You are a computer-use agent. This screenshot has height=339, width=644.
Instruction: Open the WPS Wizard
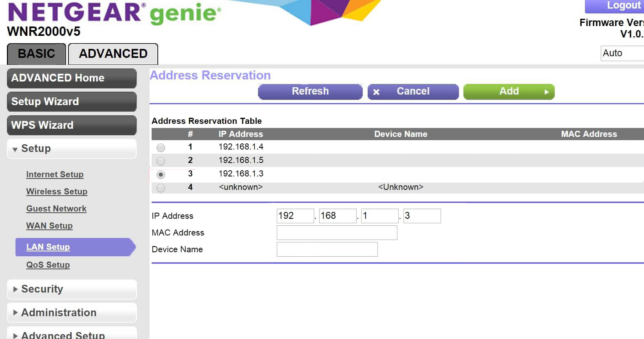72,125
